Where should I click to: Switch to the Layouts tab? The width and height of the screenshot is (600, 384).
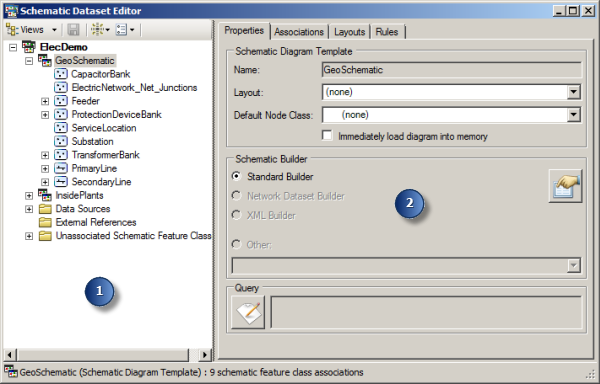[349, 32]
